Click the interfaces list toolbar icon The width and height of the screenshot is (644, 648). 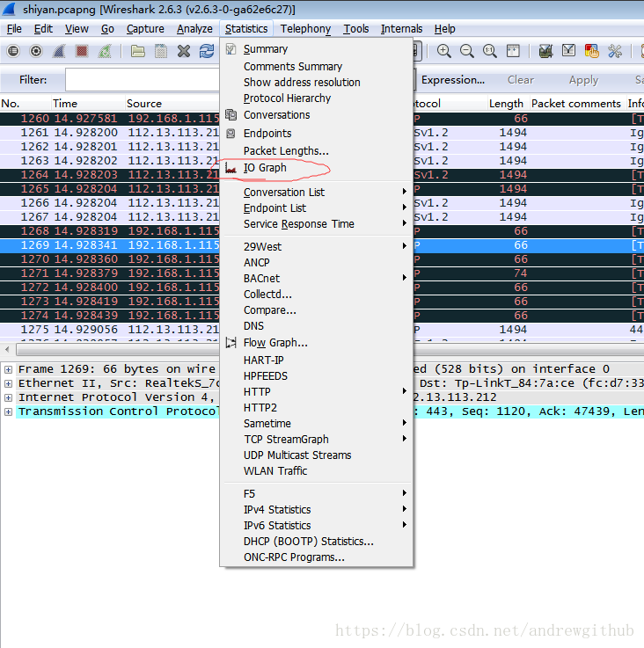pos(13,51)
